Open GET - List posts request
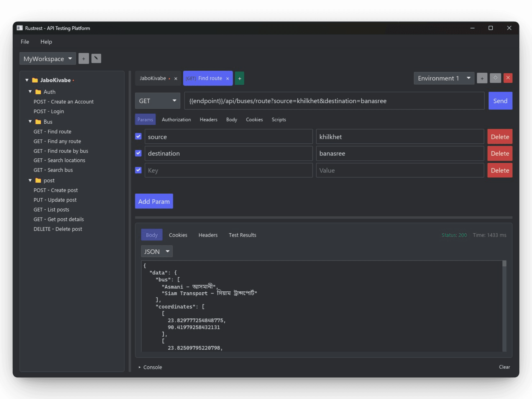The image size is (532, 399). 51,210
